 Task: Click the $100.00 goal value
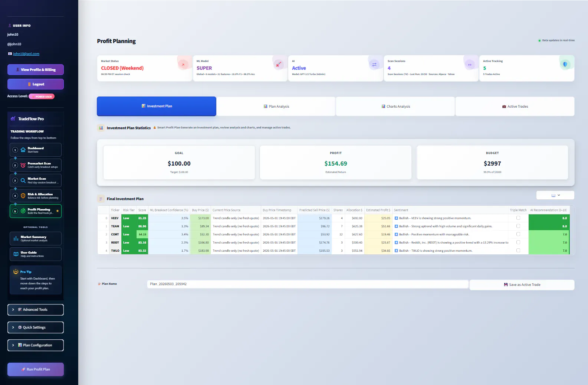[x=179, y=164]
